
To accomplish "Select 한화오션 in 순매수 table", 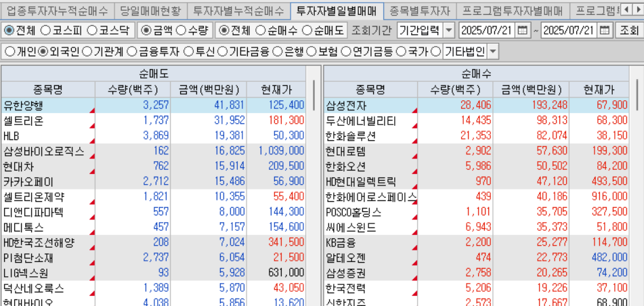I will tap(476, 167).
